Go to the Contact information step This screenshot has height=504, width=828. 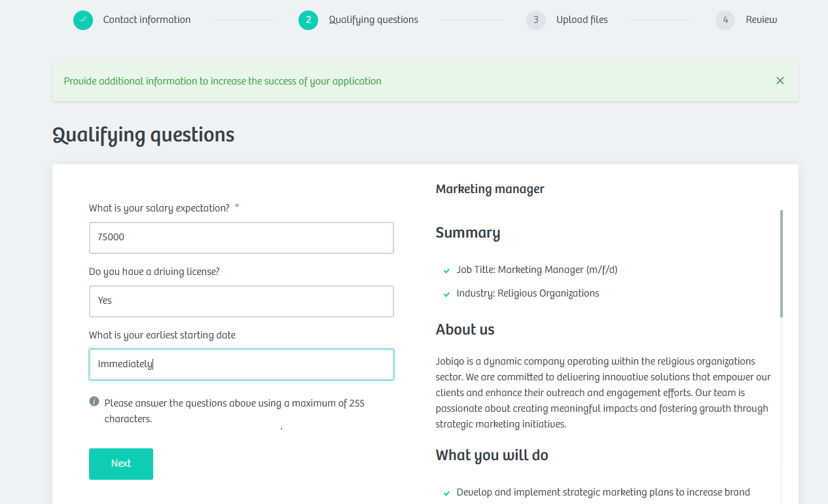pos(147,20)
